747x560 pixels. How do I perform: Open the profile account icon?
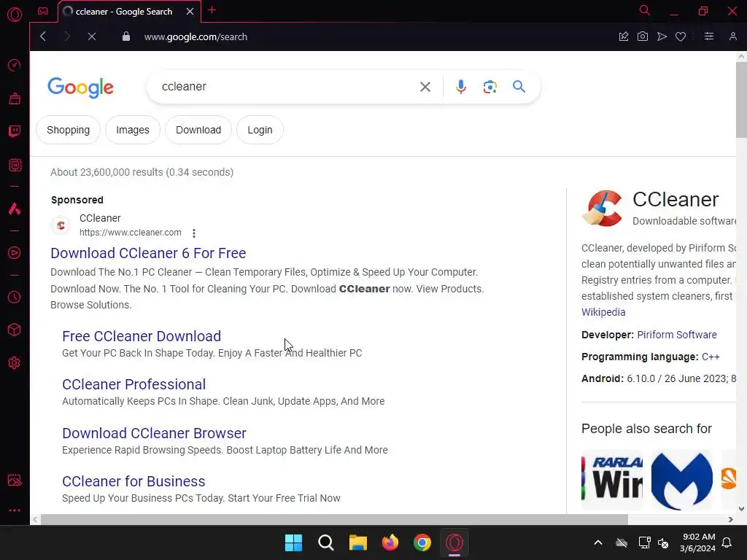point(732,36)
